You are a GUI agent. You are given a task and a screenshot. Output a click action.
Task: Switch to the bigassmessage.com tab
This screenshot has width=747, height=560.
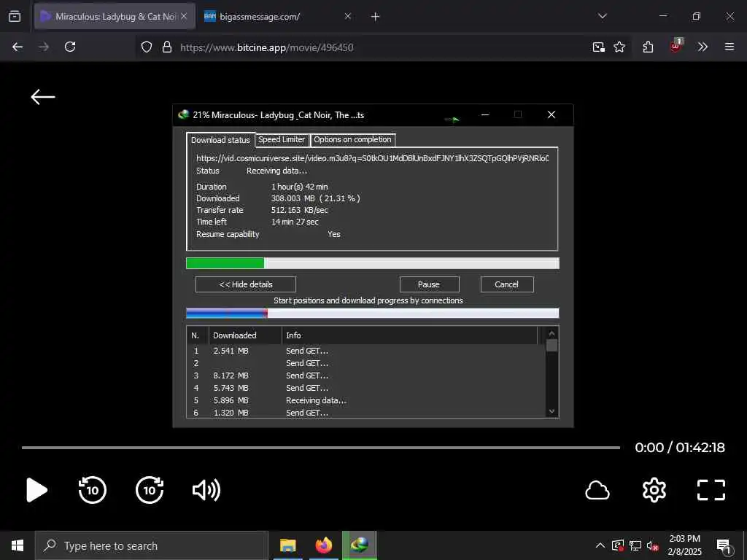(278, 16)
